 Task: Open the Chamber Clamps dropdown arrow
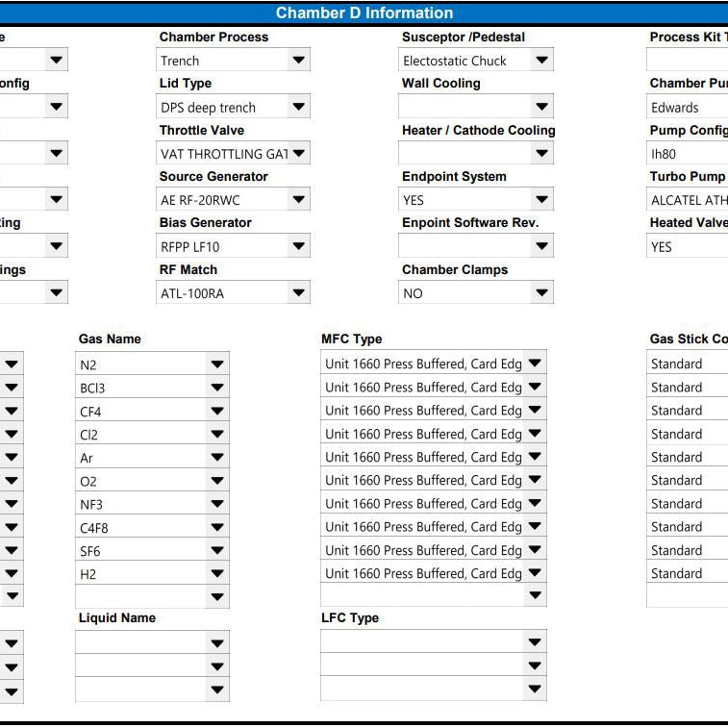pos(541,292)
